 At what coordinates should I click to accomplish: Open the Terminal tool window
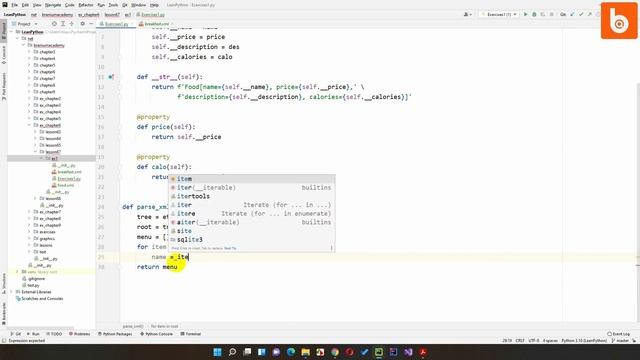pos(191,334)
